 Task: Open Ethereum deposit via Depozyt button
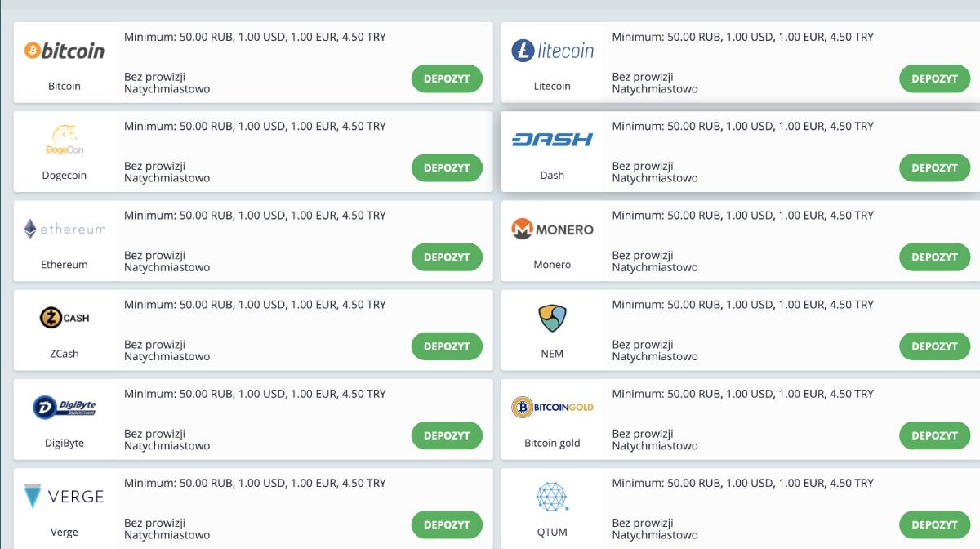click(x=447, y=257)
